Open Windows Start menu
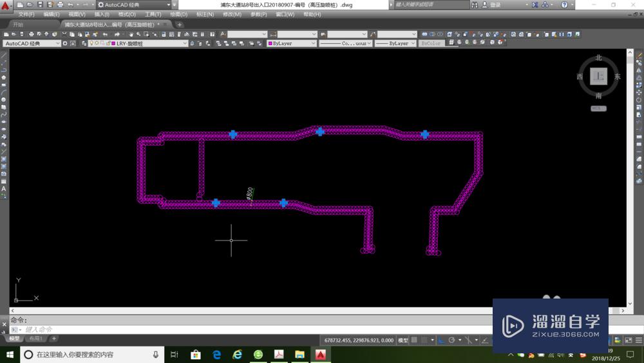This screenshot has width=644, height=363. pyautogui.click(x=10, y=355)
